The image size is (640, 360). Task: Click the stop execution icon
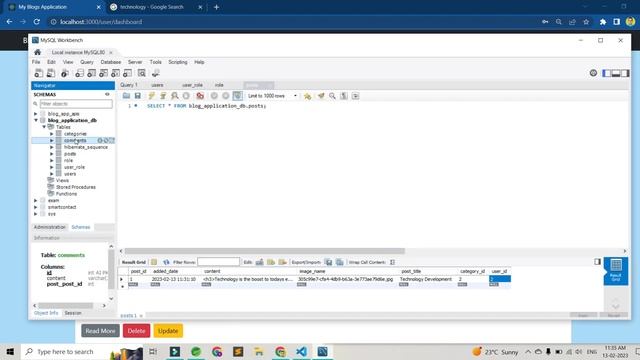(186, 96)
